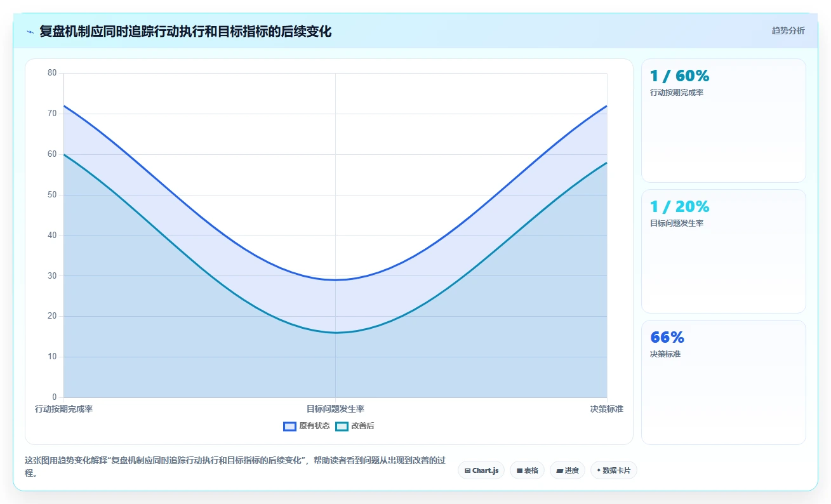Viewport: 831px width, 504px height.
Task: Click the blue 原有状态 legend swatch
Action: coord(289,427)
